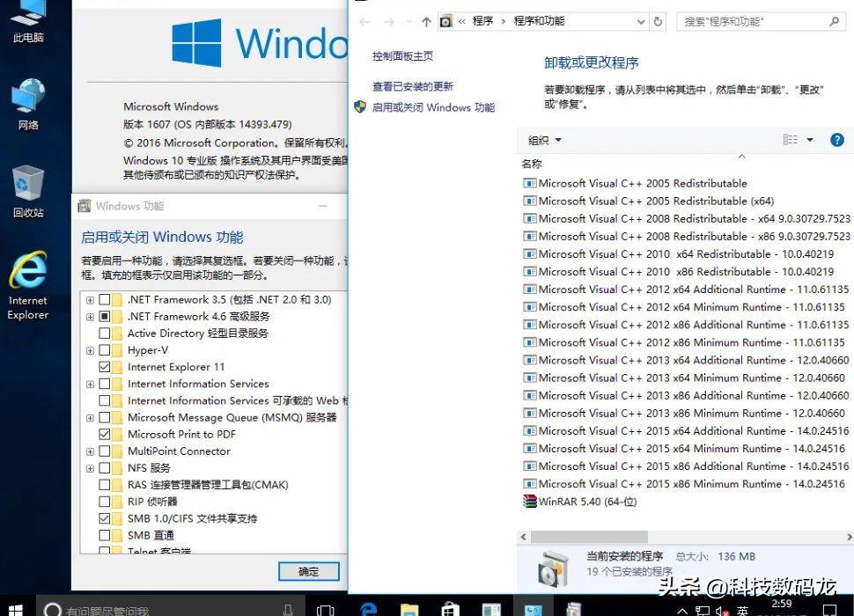
Task: Click the horizontal scrollbar thumb in program list
Action: tap(589, 537)
